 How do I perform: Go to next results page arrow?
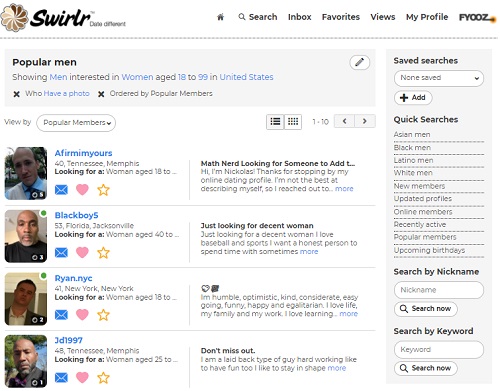tap(365, 121)
